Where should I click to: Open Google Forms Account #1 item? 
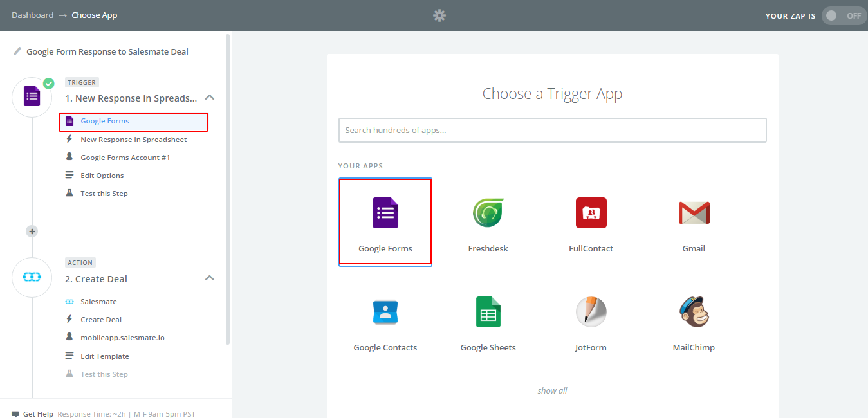pyautogui.click(x=125, y=158)
